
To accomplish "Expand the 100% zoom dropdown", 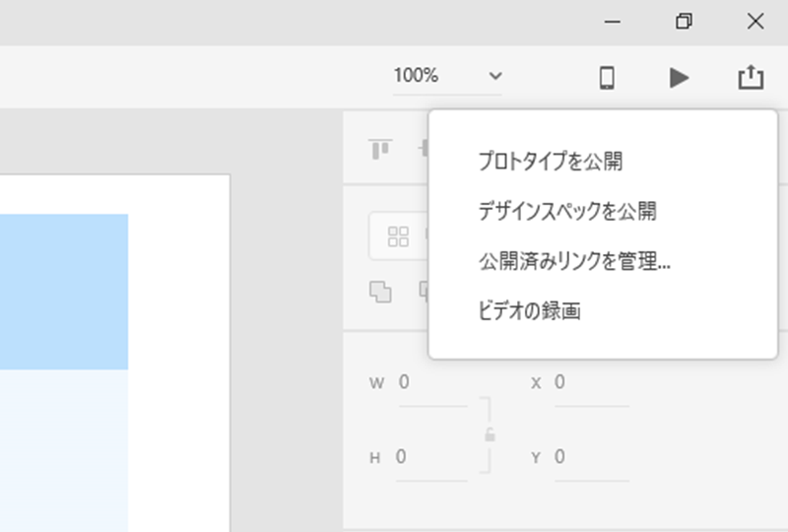I will click(494, 76).
